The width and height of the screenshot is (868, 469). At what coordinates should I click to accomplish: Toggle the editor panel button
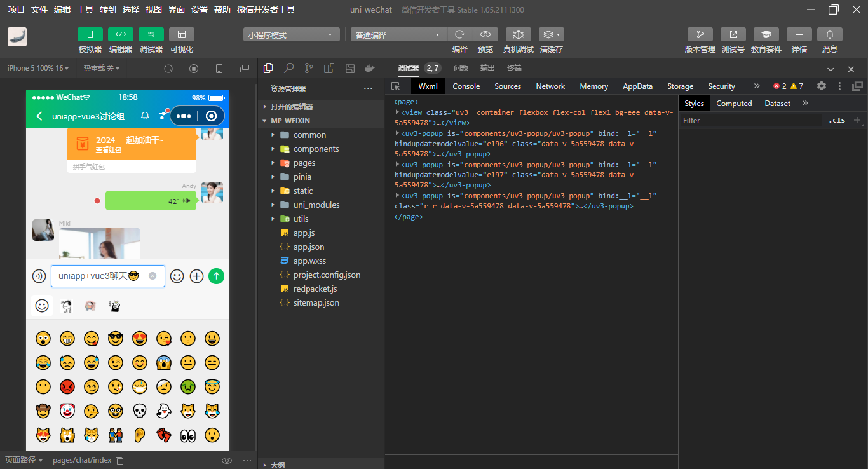coord(120,34)
